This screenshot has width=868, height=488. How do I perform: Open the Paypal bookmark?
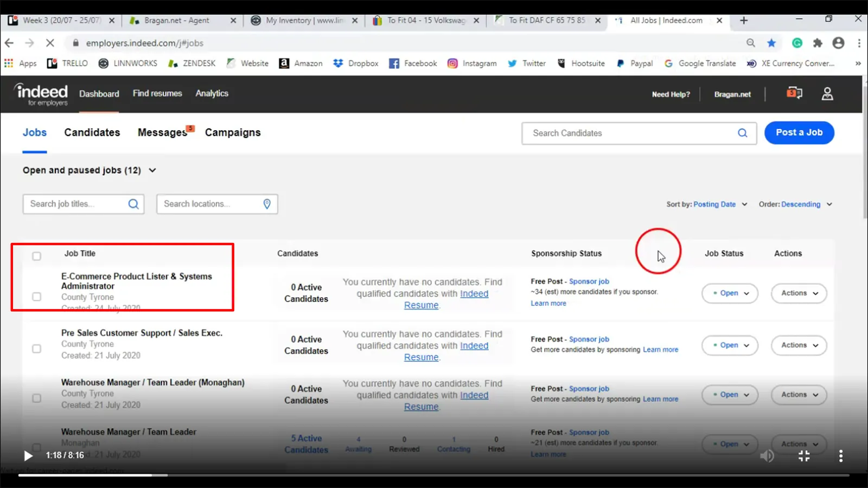click(x=634, y=63)
